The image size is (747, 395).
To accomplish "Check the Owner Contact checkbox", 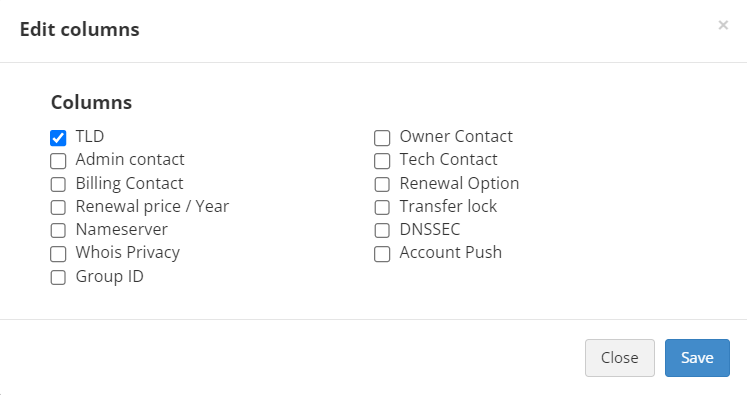I will [x=382, y=138].
